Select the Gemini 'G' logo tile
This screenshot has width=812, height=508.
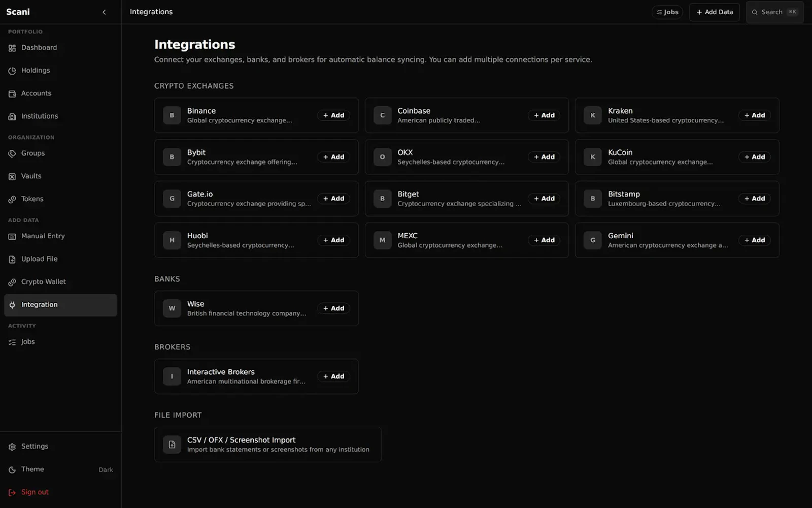593,240
